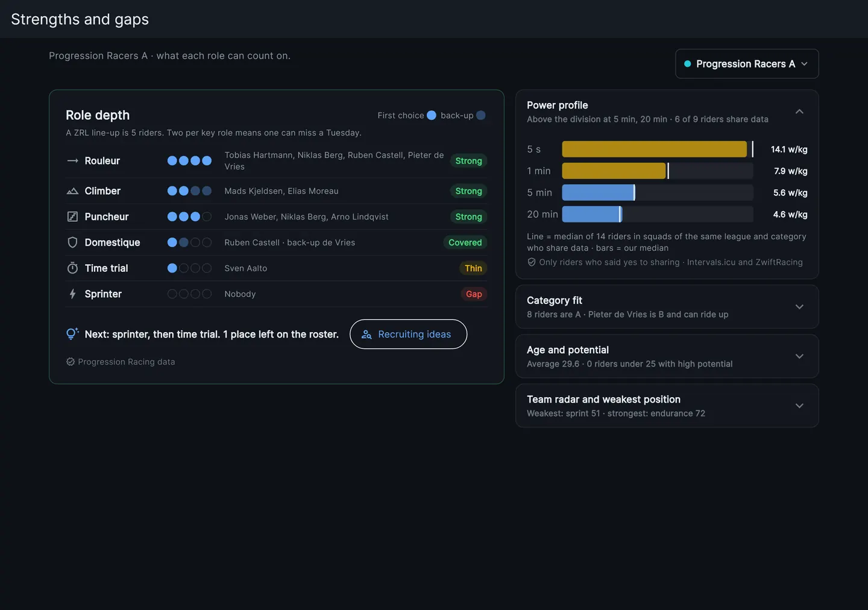868x610 pixels.
Task: Click the 14.1 w/kg value
Action: click(x=789, y=149)
